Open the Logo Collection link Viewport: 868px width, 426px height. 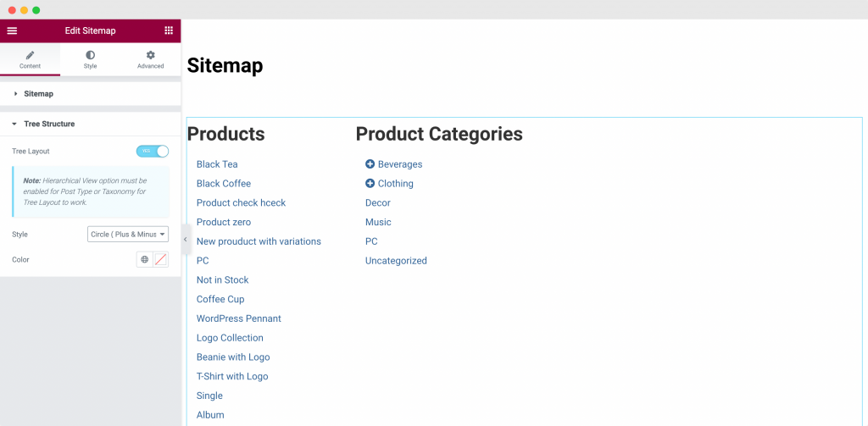(230, 338)
